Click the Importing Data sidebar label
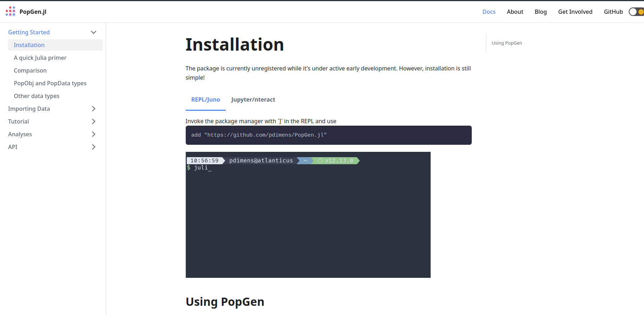The width and height of the screenshot is (644, 315). coord(29,109)
